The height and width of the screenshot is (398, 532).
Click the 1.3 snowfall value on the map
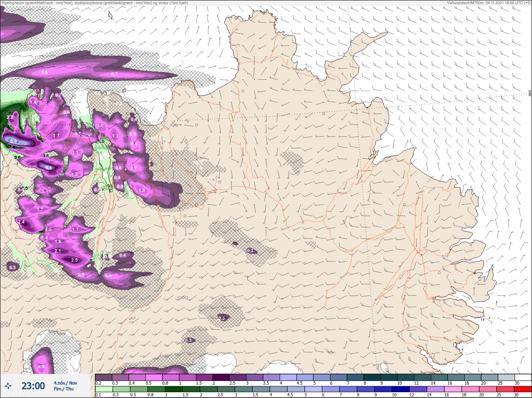(x=115, y=136)
